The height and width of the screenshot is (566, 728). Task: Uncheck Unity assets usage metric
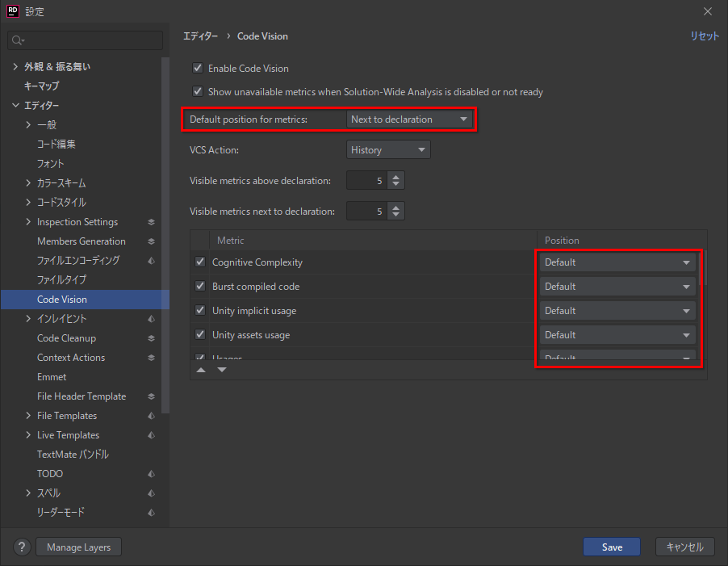click(x=200, y=334)
